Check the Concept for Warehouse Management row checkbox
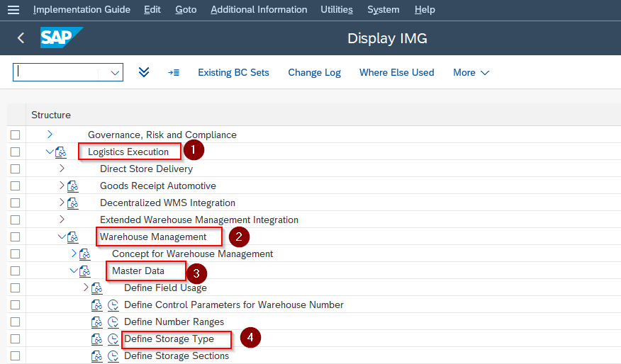This screenshot has width=621, height=364. click(15, 254)
